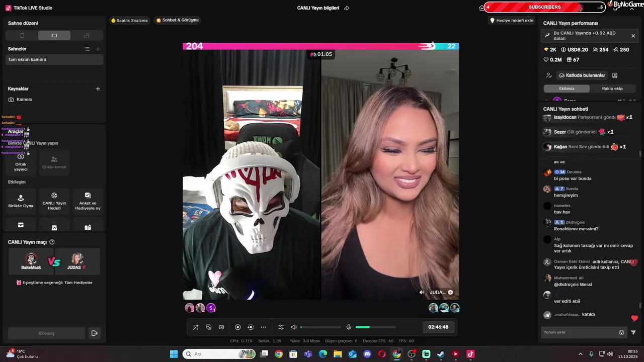The height and width of the screenshot is (362, 644).
Task: Click Hediye hedefi ekle button
Action: (512, 21)
